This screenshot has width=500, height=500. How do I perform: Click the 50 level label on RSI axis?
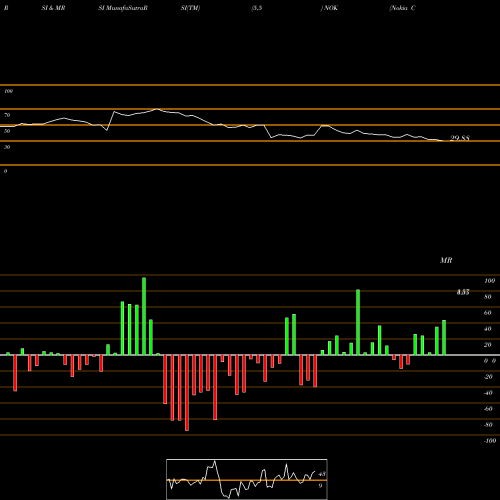(x=7, y=131)
